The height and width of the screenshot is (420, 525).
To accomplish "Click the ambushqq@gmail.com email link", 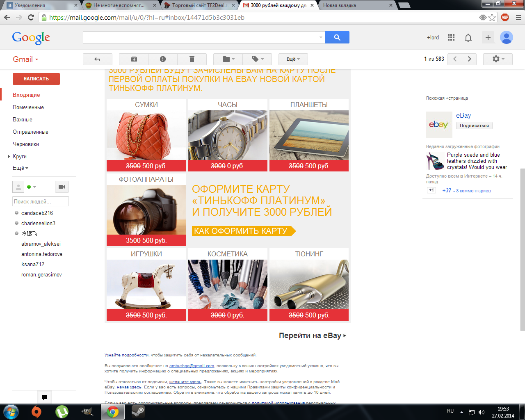I will (x=192, y=366).
